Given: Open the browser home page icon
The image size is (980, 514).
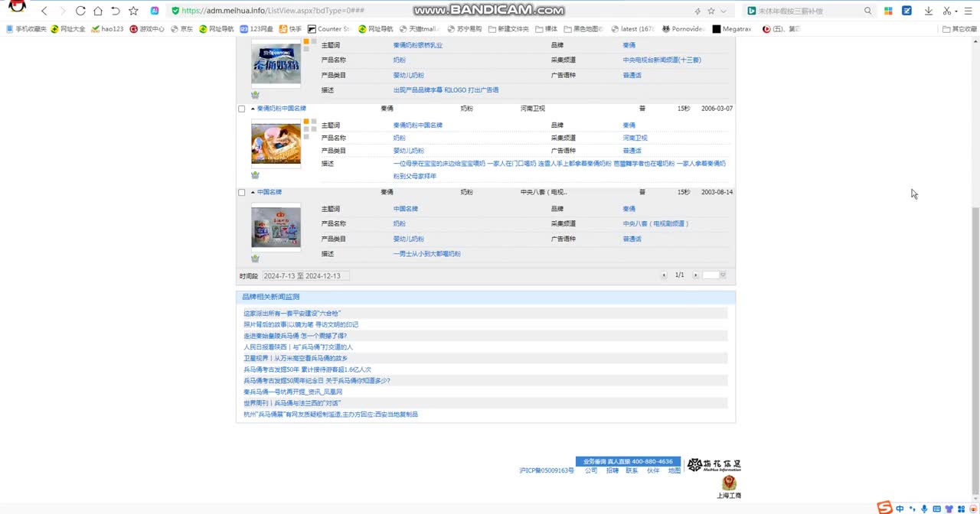Looking at the screenshot, I should pyautogui.click(x=98, y=11).
